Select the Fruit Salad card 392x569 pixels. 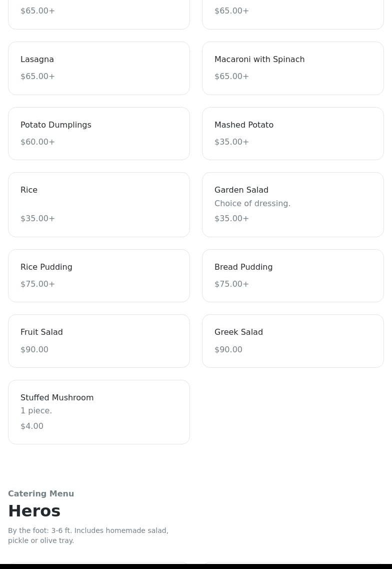(x=99, y=341)
